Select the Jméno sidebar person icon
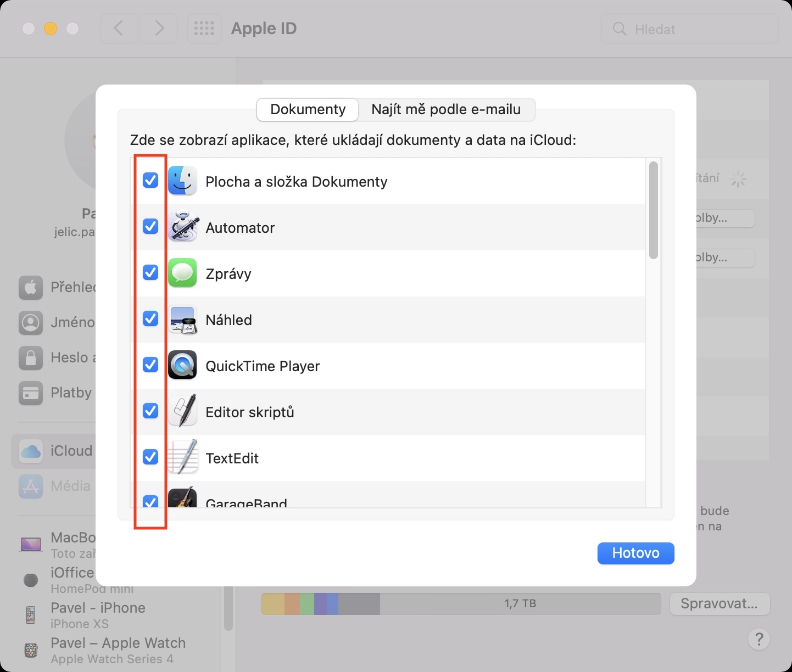The height and width of the screenshot is (672, 792). point(31,322)
